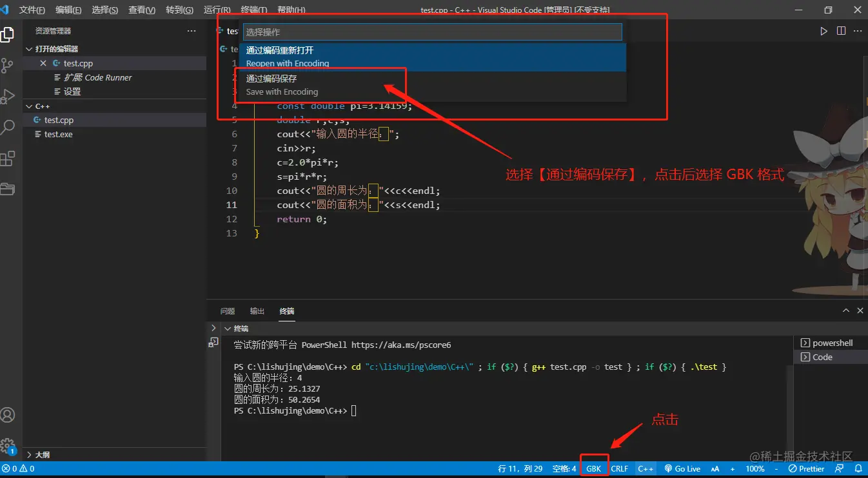Collapse the C++ folder section
Viewport: 868px width, 478px height.
[x=115, y=106]
